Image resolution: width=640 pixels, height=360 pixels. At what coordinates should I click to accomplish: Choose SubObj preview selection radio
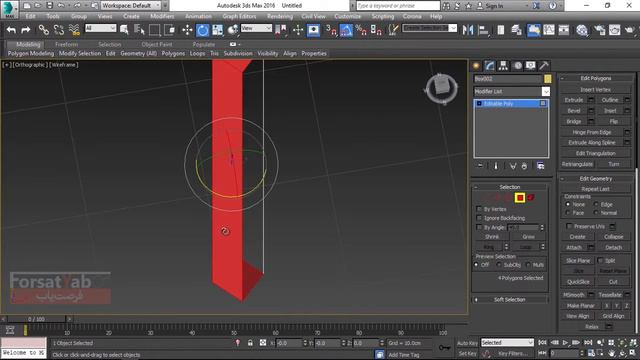click(x=499, y=265)
